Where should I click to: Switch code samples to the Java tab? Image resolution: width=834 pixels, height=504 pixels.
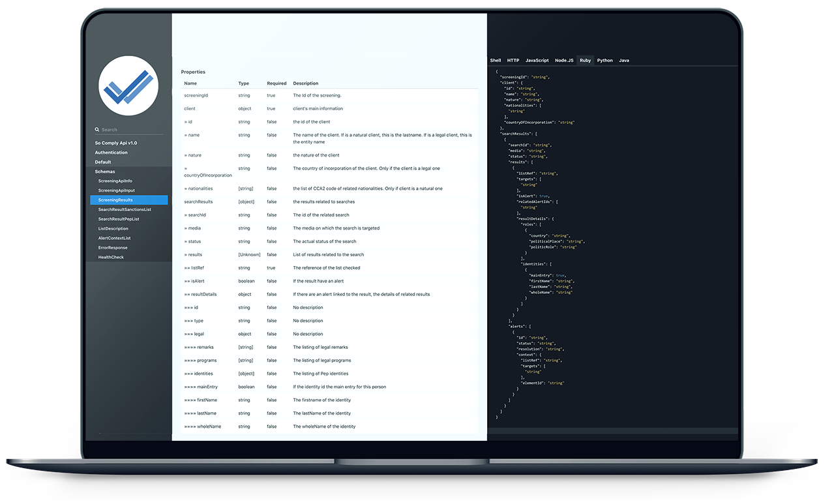pyautogui.click(x=624, y=60)
